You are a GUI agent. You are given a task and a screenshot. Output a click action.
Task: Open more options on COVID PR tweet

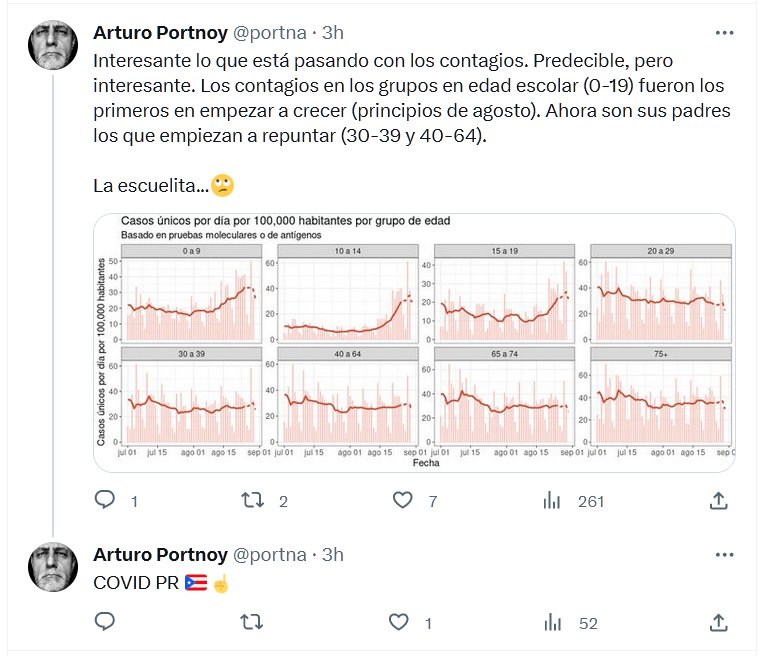tap(724, 554)
